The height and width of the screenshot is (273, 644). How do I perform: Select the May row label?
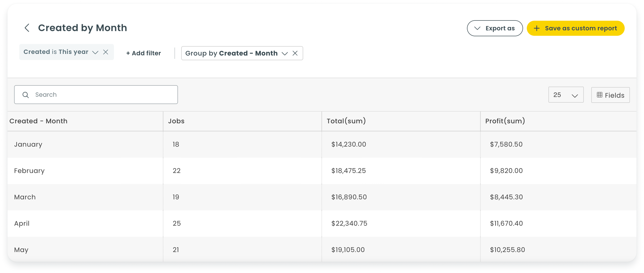click(x=21, y=250)
